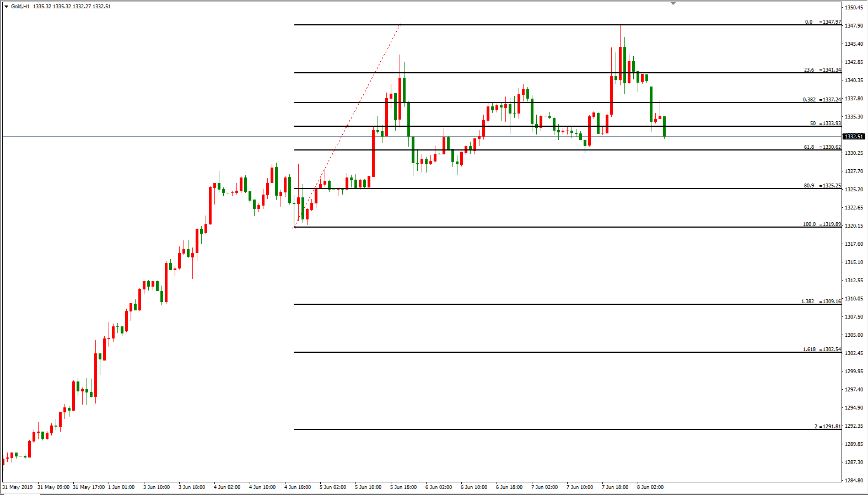This screenshot has height=495, width=868.
Task: Click the gray chart shift triangle marker
Action: (x=673, y=3)
